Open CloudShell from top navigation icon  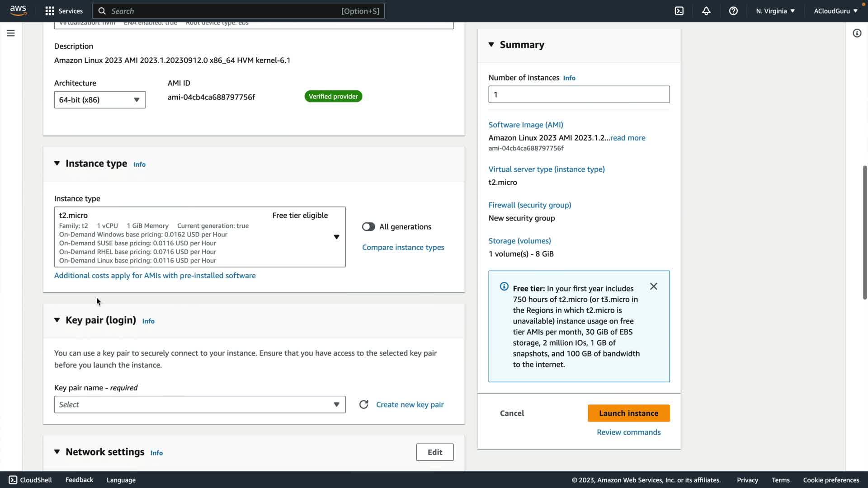tap(679, 11)
